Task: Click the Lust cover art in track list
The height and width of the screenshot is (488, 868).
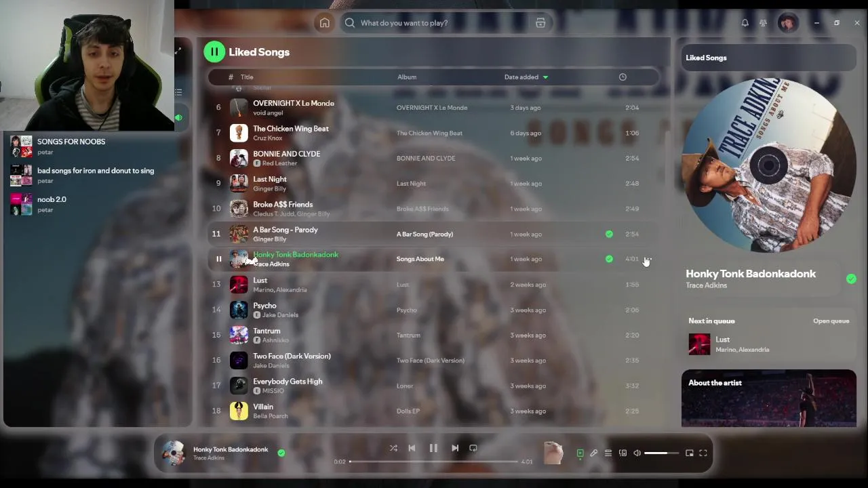Action: pyautogui.click(x=239, y=285)
